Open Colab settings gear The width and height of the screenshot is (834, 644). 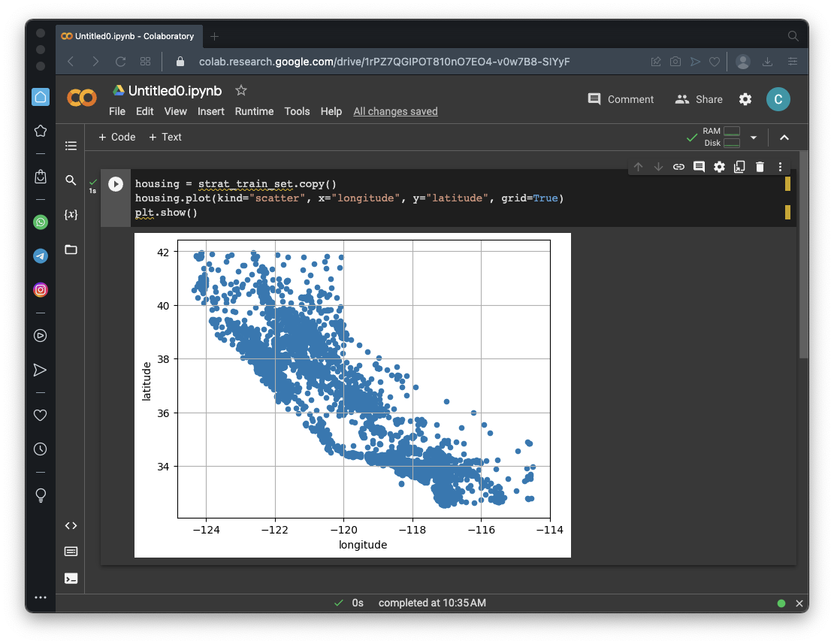[745, 99]
